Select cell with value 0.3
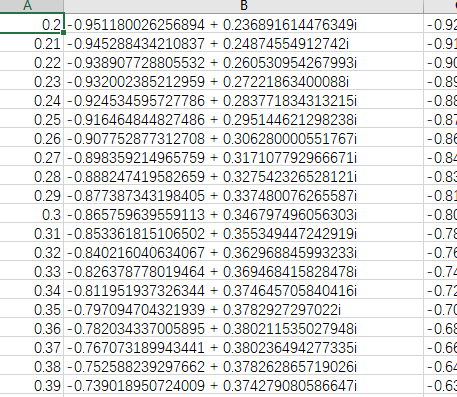The image size is (457, 397). 31,213
